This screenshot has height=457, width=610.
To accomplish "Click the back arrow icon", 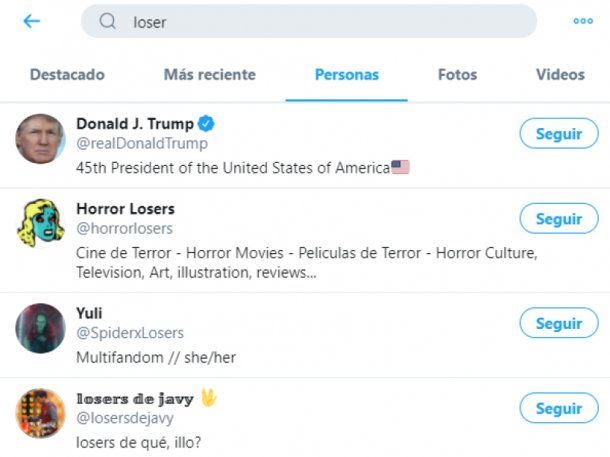I will click(32, 21).
